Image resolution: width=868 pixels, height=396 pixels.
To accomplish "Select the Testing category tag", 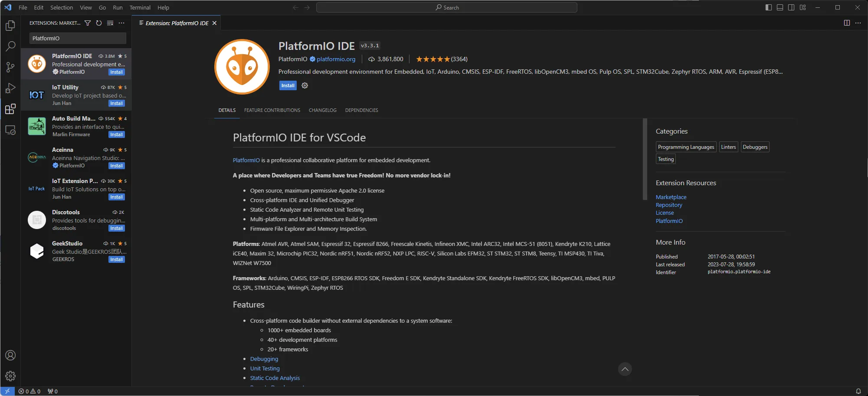I will pos(666,159).
